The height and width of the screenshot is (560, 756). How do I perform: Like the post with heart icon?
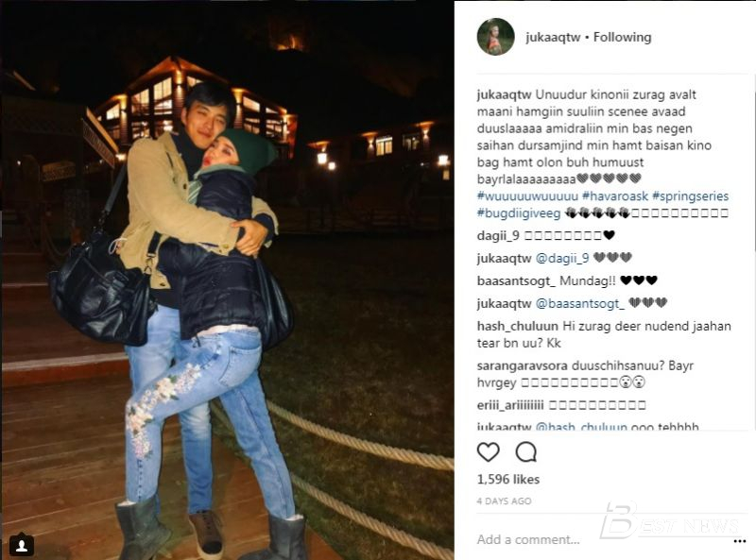point(488,452)
